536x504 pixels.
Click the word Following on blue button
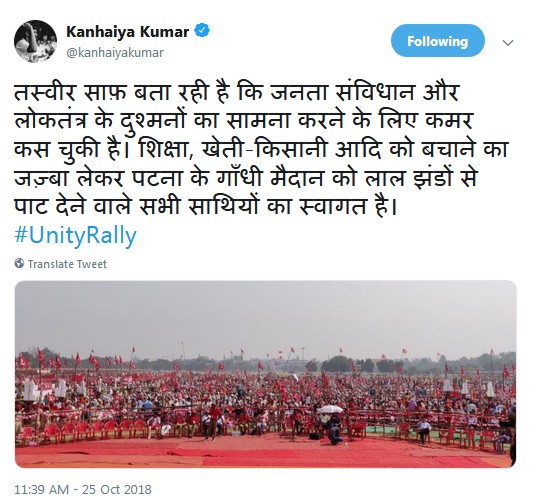pyautogui.click(x=438, y=41)
